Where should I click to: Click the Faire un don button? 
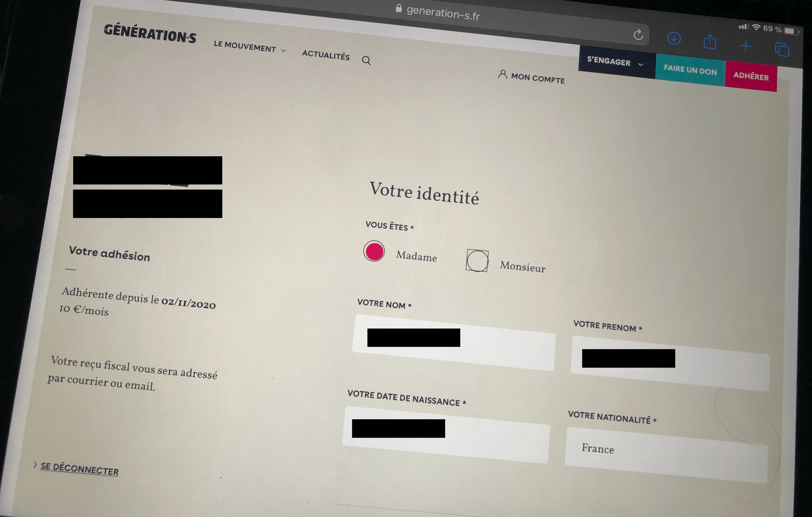tap(690, 70)
